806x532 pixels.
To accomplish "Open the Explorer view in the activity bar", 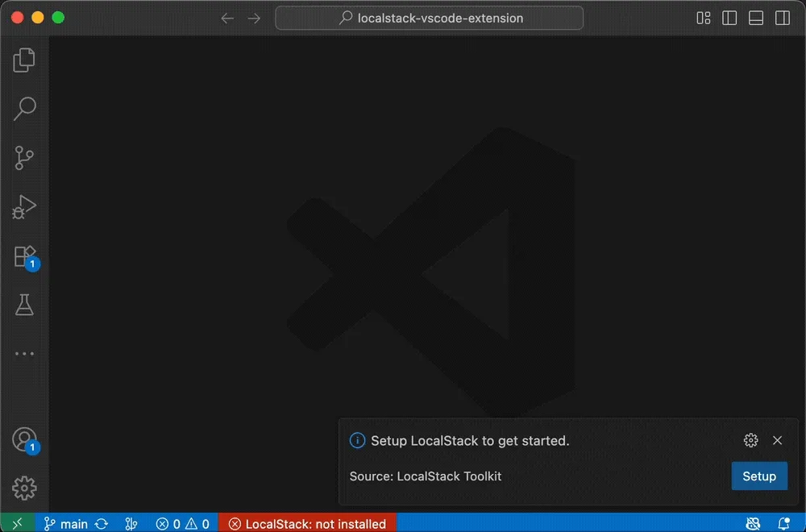I will [x=24, y=60].
